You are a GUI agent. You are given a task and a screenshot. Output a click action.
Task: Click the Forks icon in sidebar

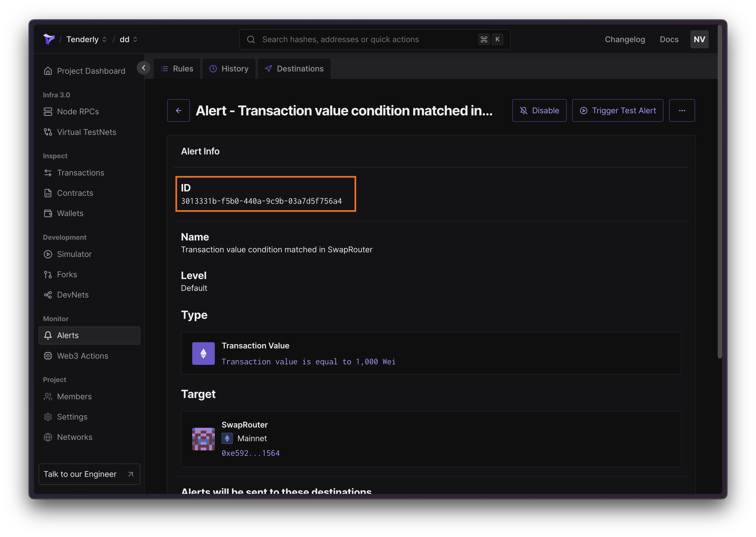[x=48, y=274]
